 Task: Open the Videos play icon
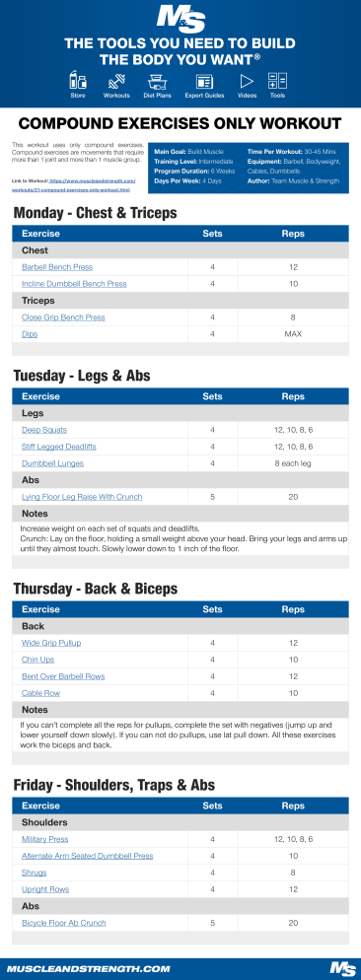[x=247, y=81]
